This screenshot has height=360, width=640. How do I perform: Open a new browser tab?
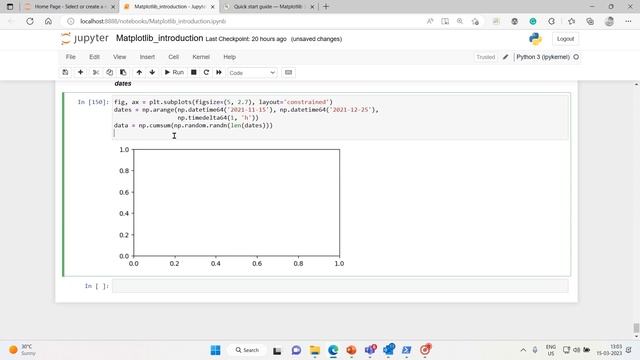pyautogui.click(x=326, y=7)
